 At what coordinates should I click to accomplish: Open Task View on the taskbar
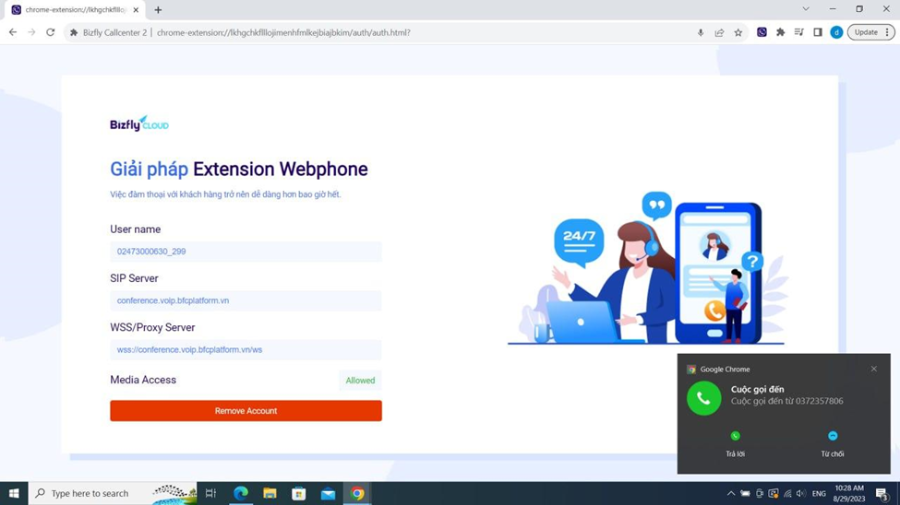(211, 494)
